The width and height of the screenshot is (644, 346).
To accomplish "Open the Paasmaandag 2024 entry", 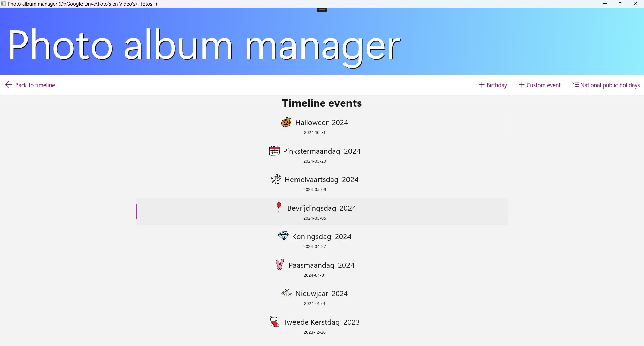I will pos(322,269).
